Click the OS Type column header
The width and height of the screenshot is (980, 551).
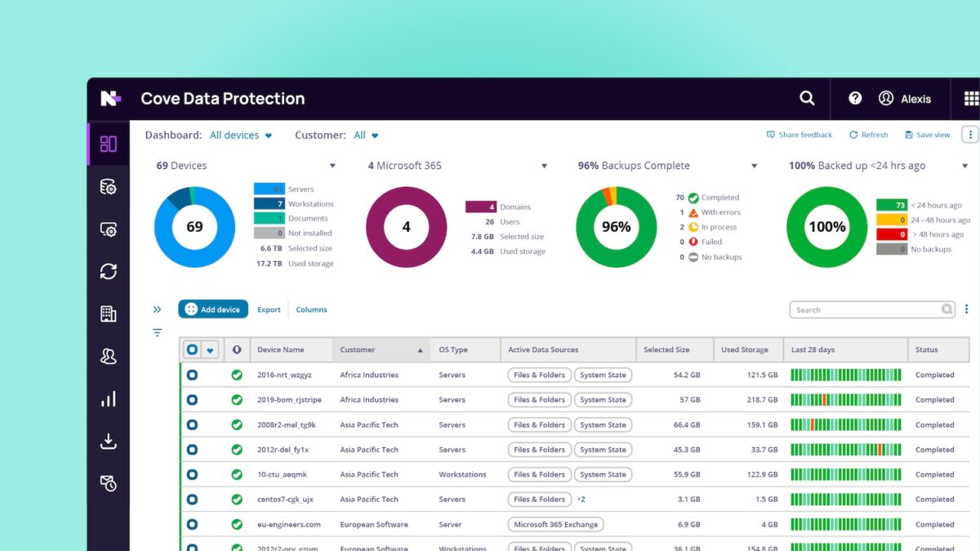(466, 349)
